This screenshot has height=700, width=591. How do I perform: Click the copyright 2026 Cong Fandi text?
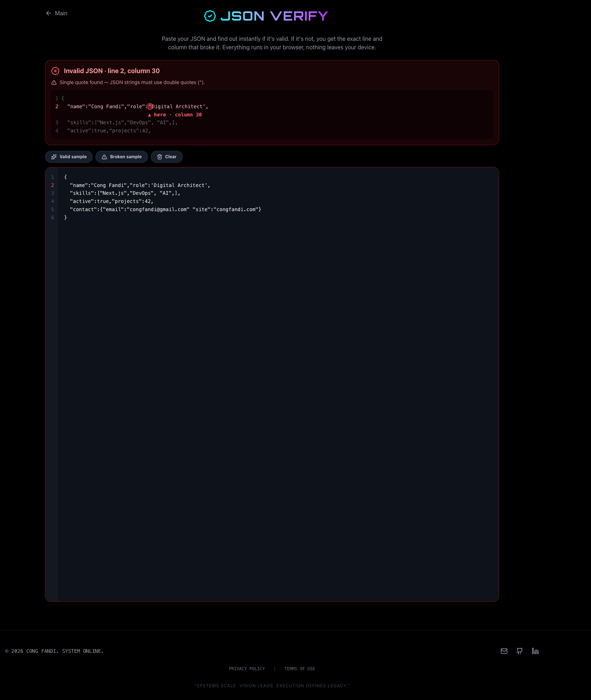tap(54, 651)
